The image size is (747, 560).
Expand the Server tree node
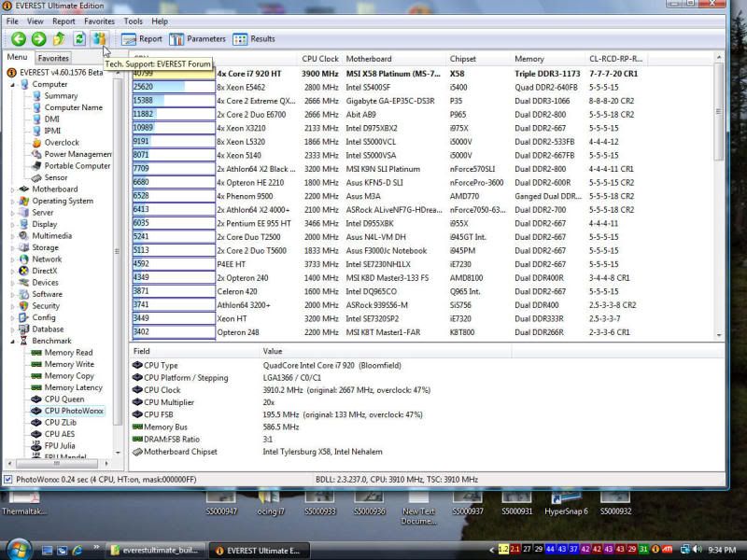click(13, 213)
